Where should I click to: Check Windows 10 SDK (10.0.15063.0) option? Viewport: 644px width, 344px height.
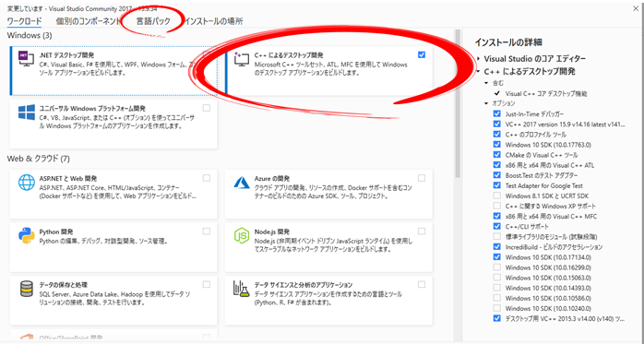[x=497, y=278]
